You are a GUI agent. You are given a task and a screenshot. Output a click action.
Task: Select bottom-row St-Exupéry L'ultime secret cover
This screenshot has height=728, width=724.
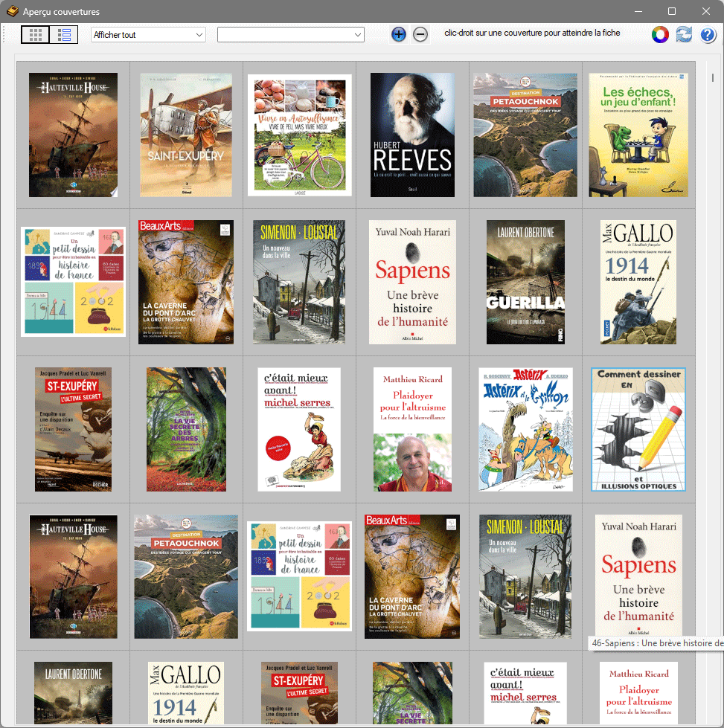299,693
